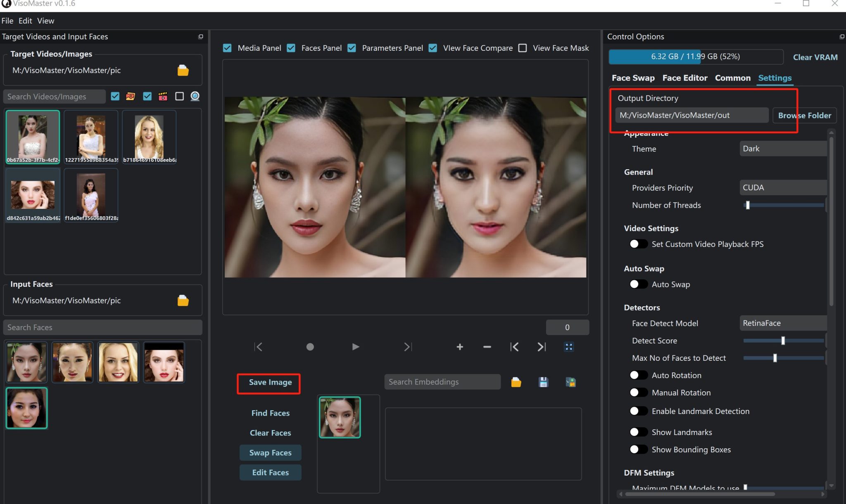The height and width of the screenshot is (504, 846).
Task: Click the add marker plus icon
Action: pos(459,347)
